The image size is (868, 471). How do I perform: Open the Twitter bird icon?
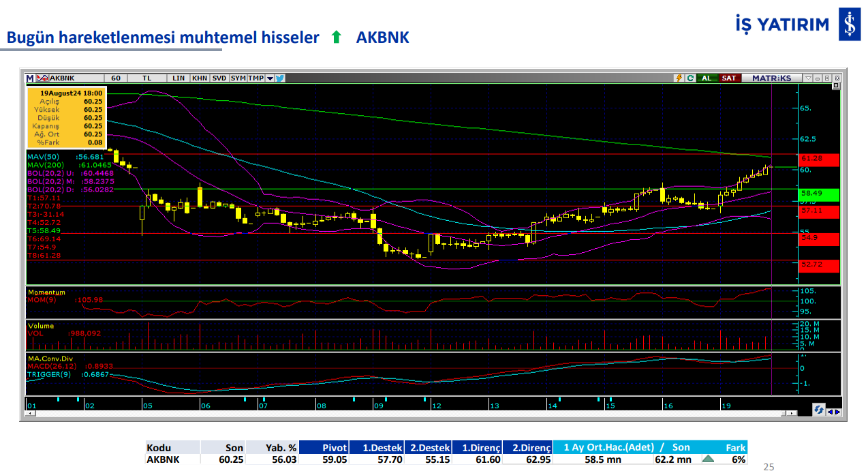tap(280, 78)
